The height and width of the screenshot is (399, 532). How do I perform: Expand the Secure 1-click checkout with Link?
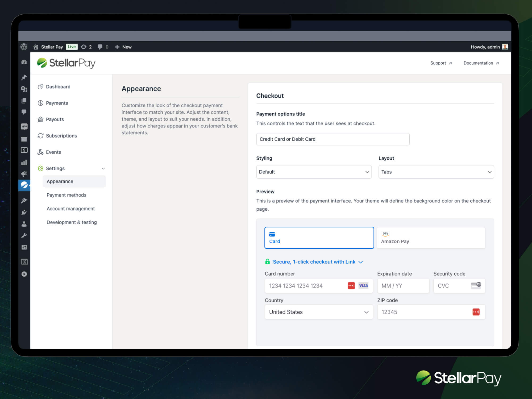coord(314,262)
